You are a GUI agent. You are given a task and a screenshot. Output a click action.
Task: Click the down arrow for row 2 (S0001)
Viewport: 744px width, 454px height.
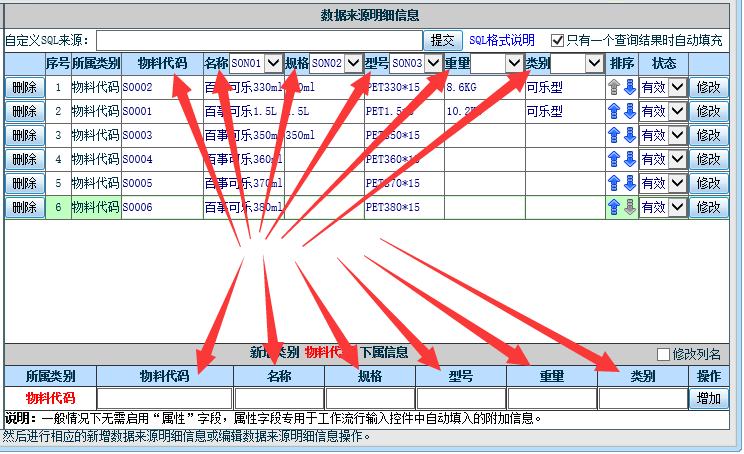pos(629,111)
